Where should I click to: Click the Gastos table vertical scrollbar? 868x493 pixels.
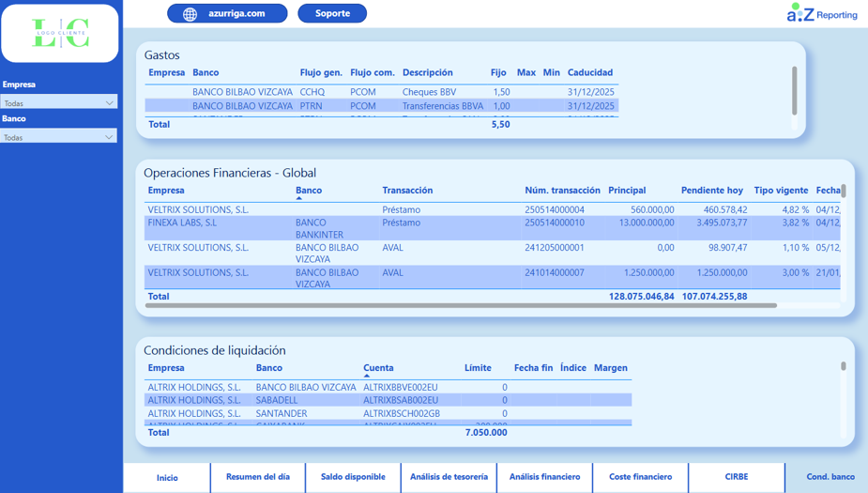click(795, 90)
